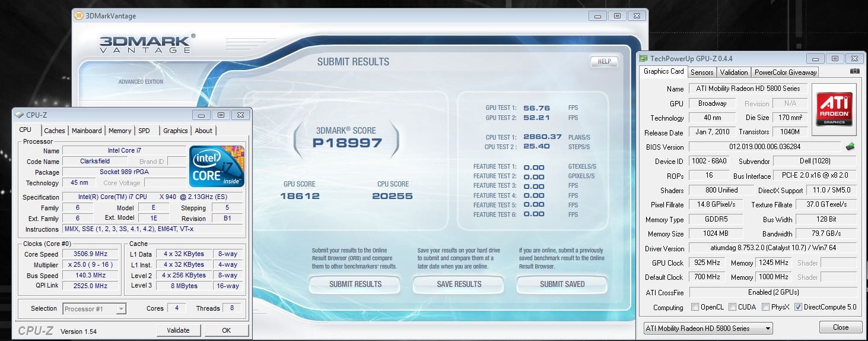
Task: Click the Validate button in CPU-Z
Action: [x=178, y=330]
